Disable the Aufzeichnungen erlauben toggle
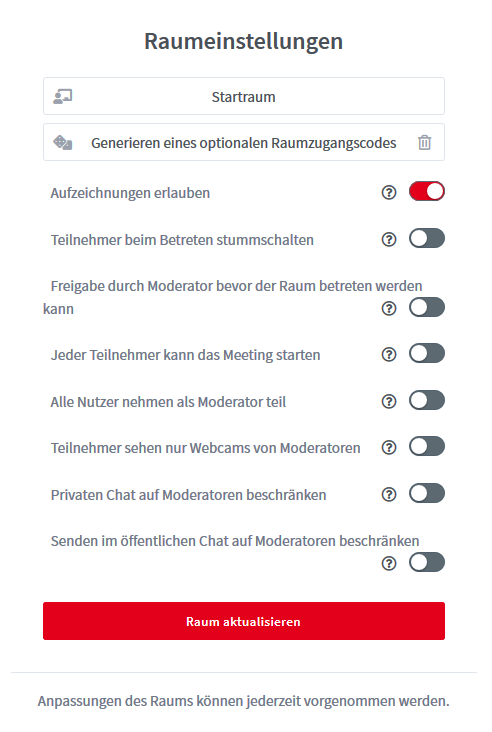The image size is (492, 732). click(427, 191)
